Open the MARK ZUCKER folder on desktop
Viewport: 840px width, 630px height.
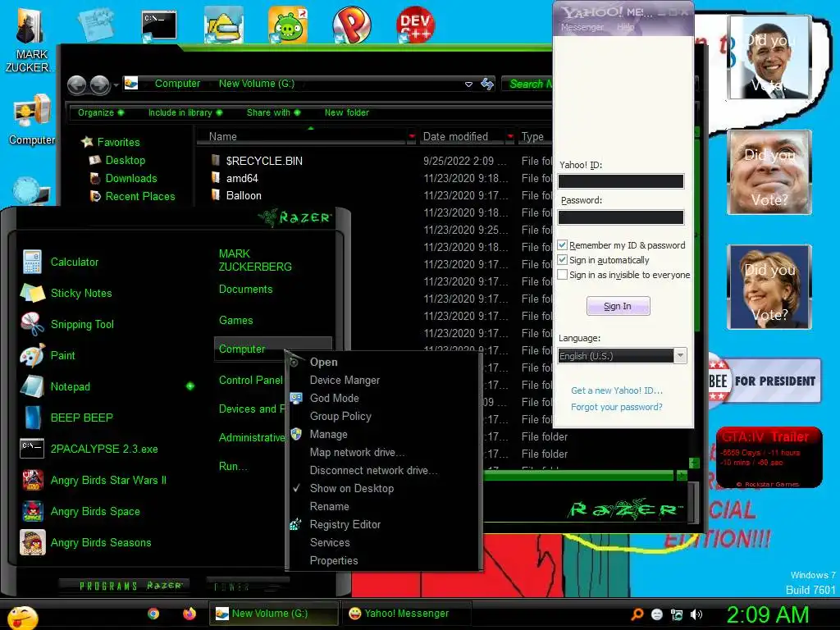point(30,40)
